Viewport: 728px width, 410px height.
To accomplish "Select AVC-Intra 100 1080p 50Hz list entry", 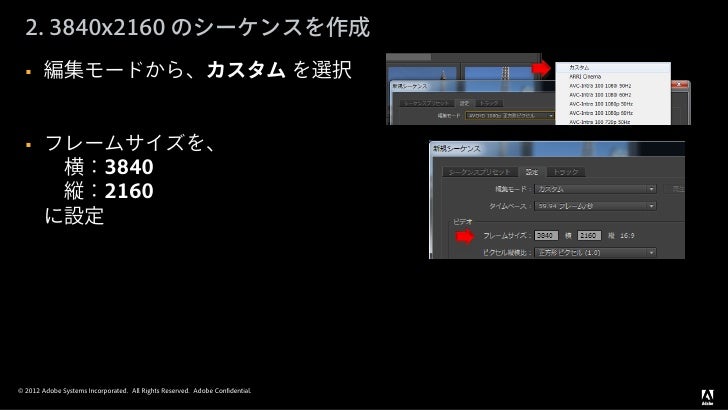I will tap(613, 104).
